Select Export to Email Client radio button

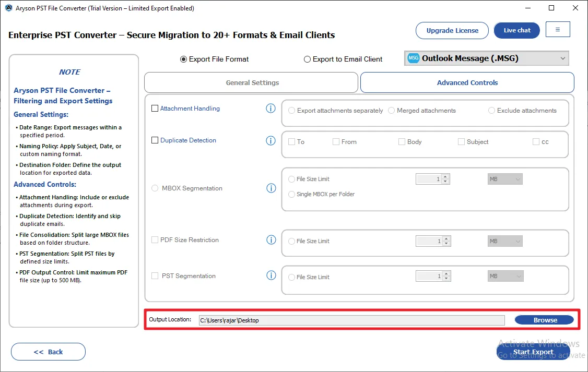click(x=307, y=59)
